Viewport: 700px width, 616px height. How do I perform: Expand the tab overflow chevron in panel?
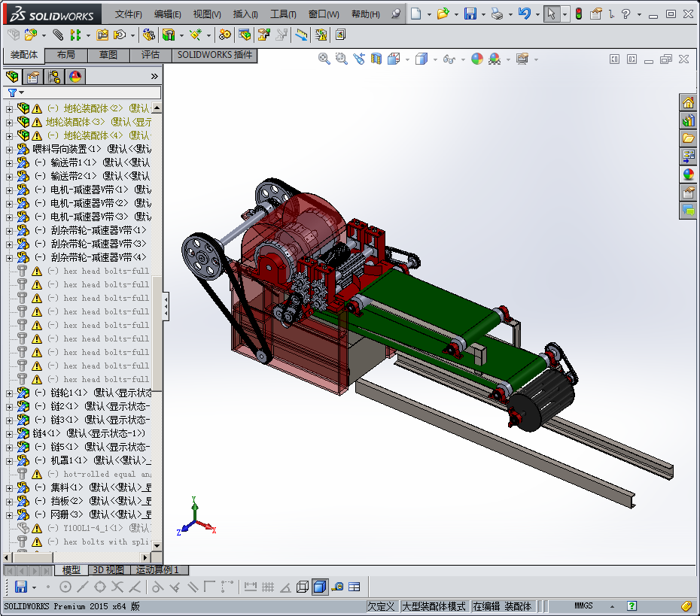(x=154, y=76)
